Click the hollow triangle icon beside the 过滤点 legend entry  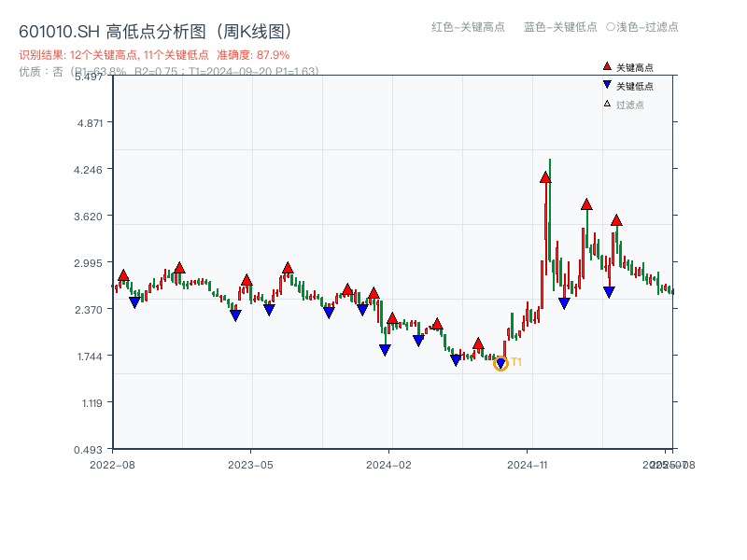607,104
